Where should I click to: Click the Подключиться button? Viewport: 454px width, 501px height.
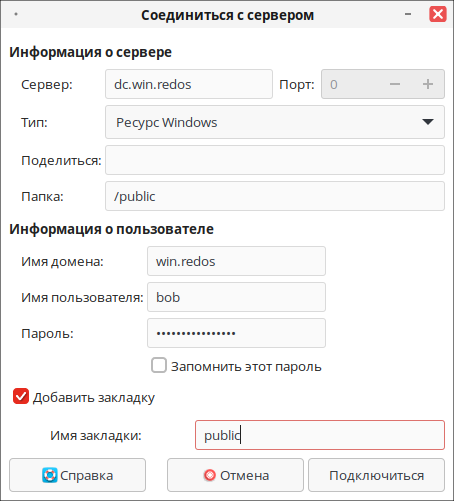coord(376,475)
